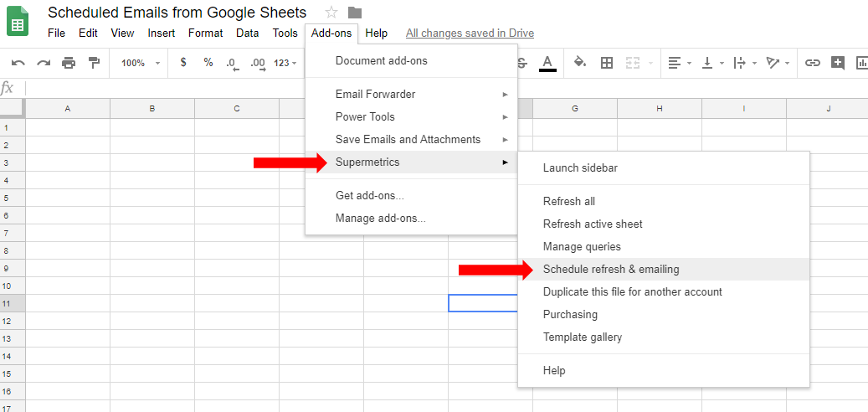Click the formula bar input

tap(446, 88)
